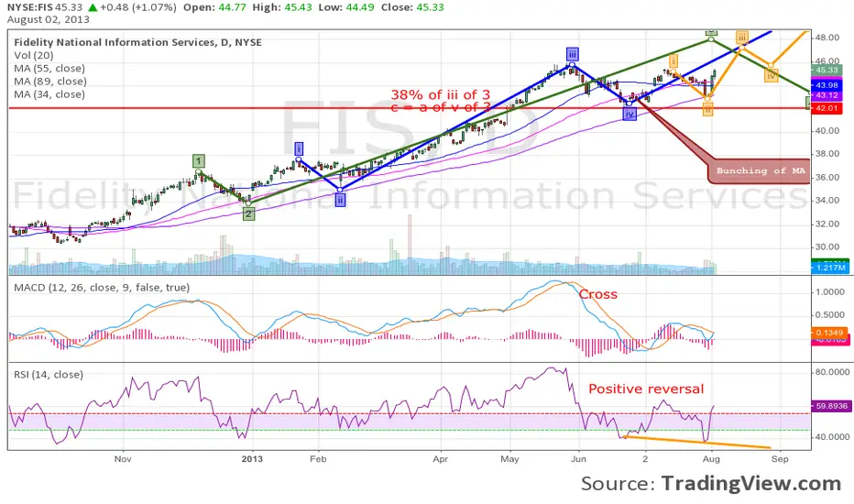
Task: Click the 34.00 price axis label
Action: point(827,201)
